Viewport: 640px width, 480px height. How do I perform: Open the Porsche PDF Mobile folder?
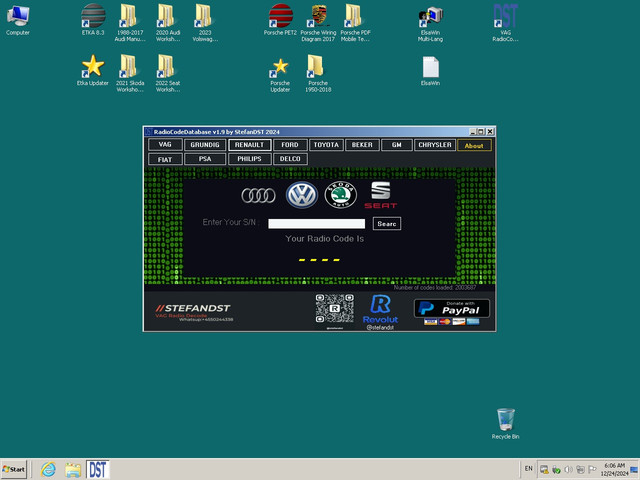355,22
